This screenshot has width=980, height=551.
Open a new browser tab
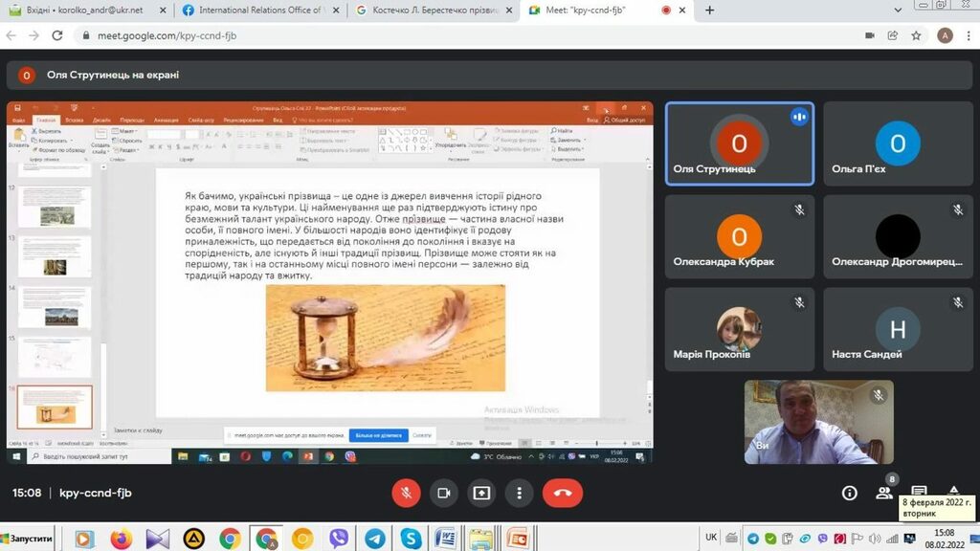point(709,11)
